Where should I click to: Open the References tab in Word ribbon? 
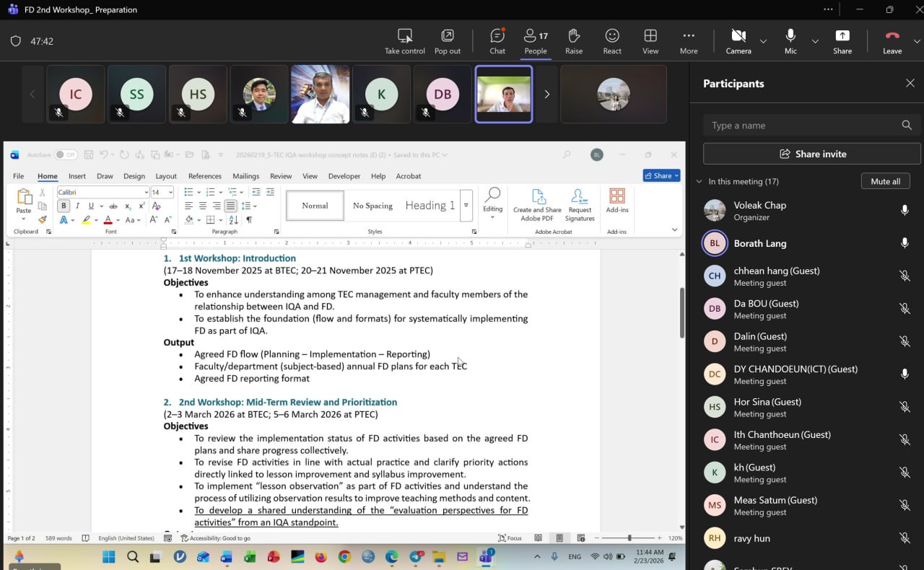(x=205, y=176)
